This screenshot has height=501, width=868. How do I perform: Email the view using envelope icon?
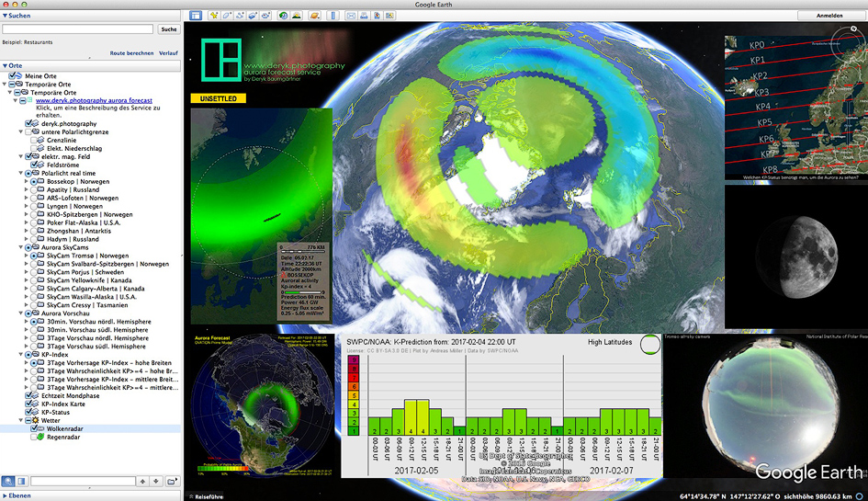(350, 16)
